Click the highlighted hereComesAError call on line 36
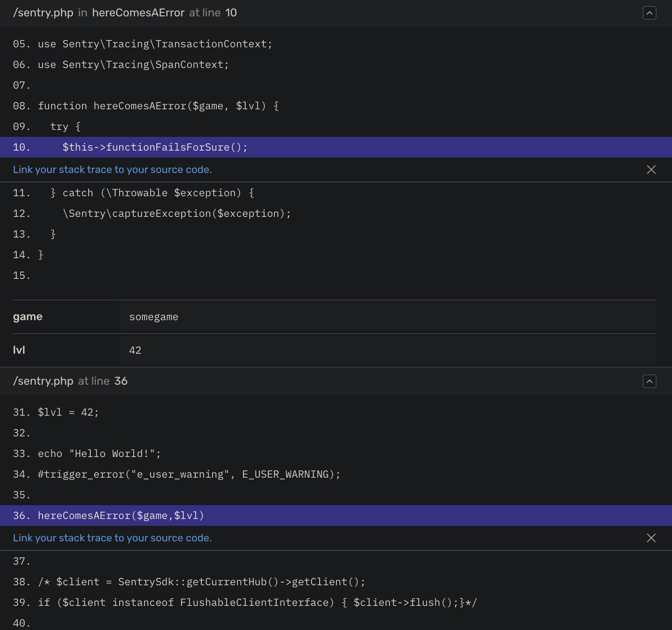This screenshot has width=672, height=630. coord(120,516)
